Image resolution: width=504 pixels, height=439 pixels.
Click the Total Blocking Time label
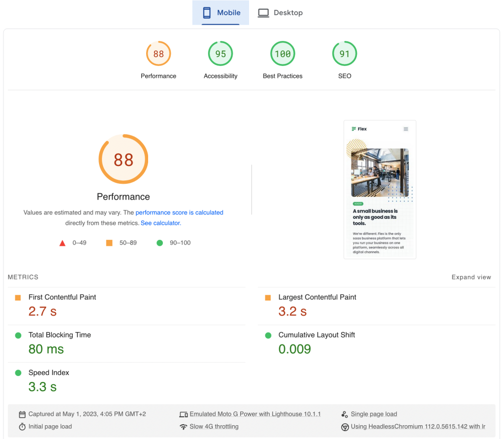coord(60,335)
